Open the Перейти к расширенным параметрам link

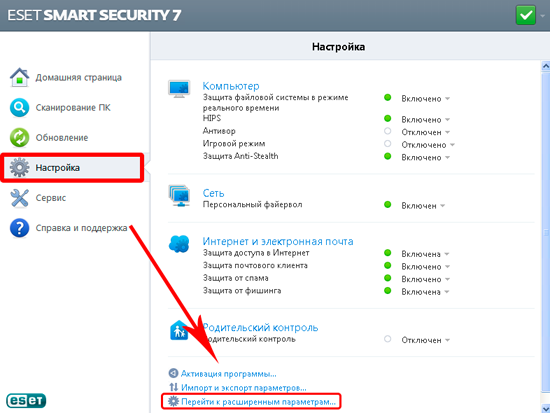(x=259, y=402)
